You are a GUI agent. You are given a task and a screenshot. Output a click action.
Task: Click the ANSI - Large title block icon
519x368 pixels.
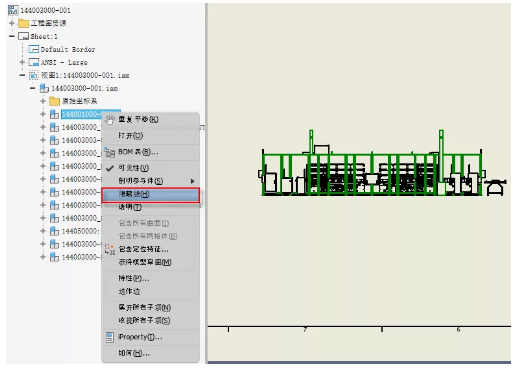pos(34,62)
